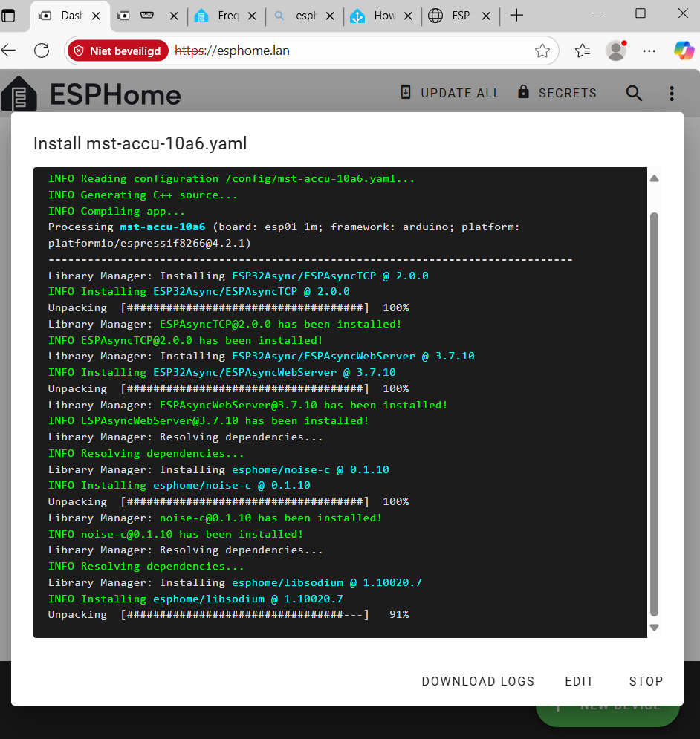Switch to the 'esph' search tab

304,16
